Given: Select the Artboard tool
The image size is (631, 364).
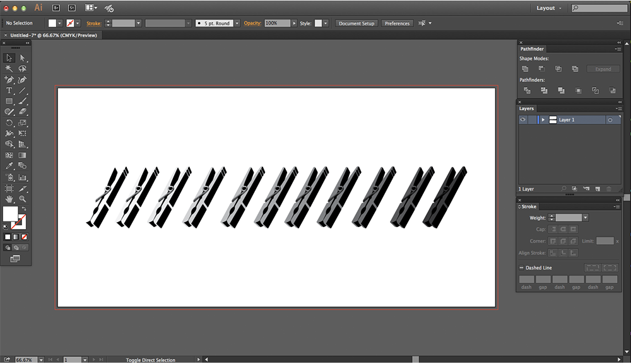Looking at the screenshot, I should pyautogui.click(x=9, y=188).
